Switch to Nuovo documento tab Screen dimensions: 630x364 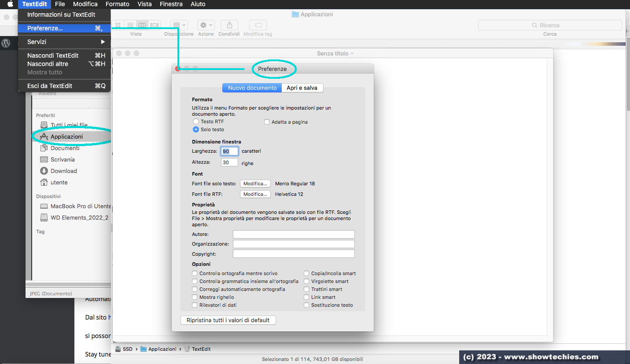pos(252,88)
